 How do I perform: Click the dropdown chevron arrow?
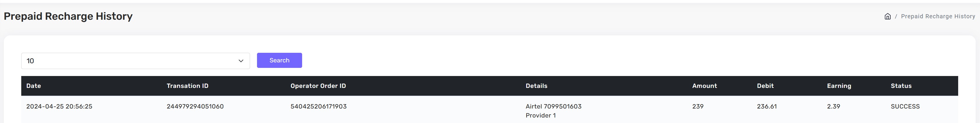[241, 61]
